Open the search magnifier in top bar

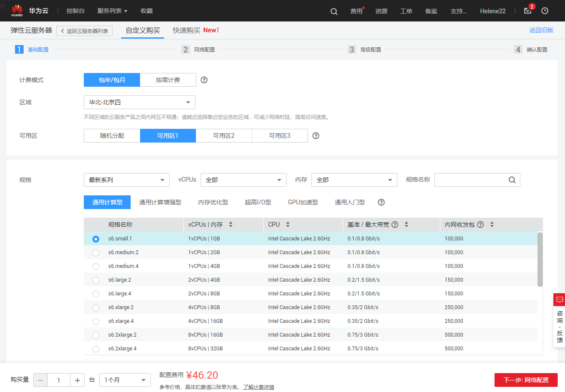334,11
